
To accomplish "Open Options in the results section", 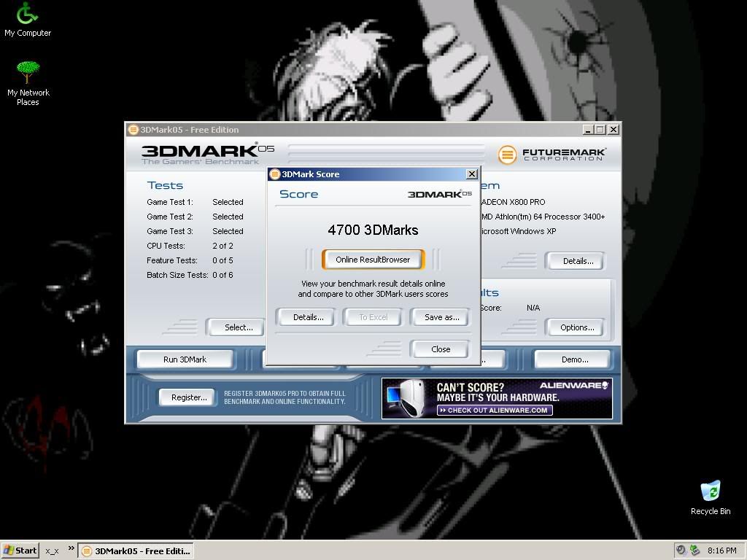I will [x=577, y=327].
